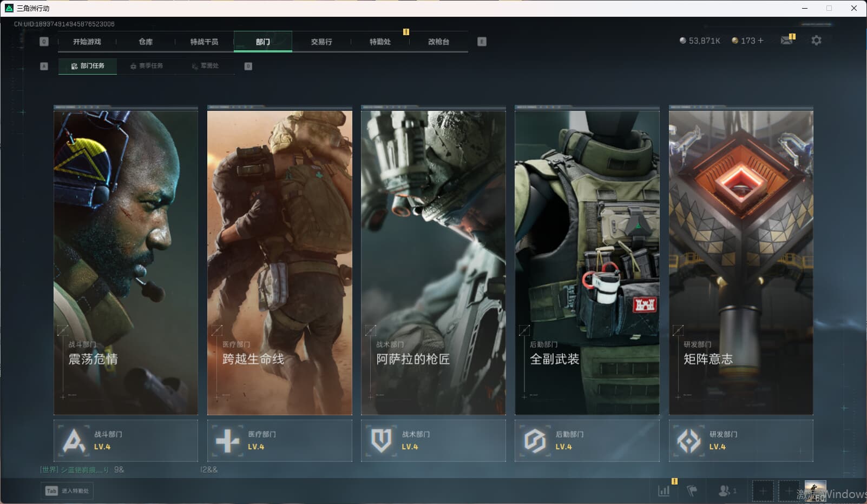Image resolution: width=867 pixels, height=504 pixels.
Task: Click the 开始游戏 tab
Action: [x=87, y=42]
